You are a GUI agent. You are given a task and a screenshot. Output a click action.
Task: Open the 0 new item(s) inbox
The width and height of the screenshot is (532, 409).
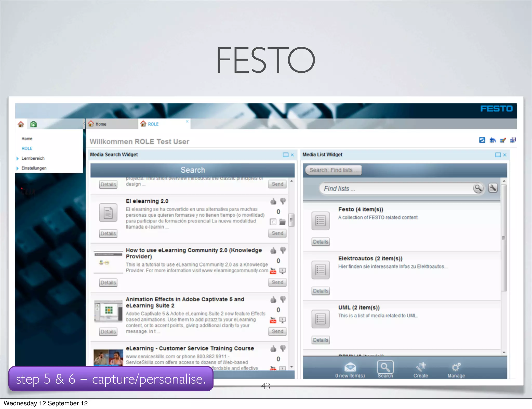350,370
